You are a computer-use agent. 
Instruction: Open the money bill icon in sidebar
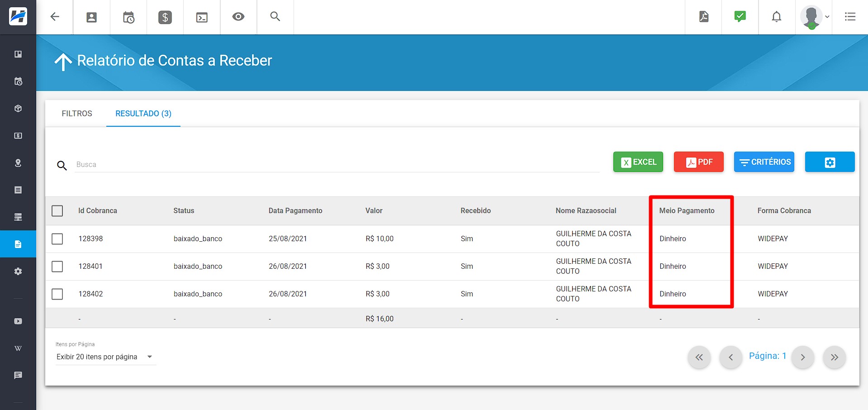(x=18, y=136)
